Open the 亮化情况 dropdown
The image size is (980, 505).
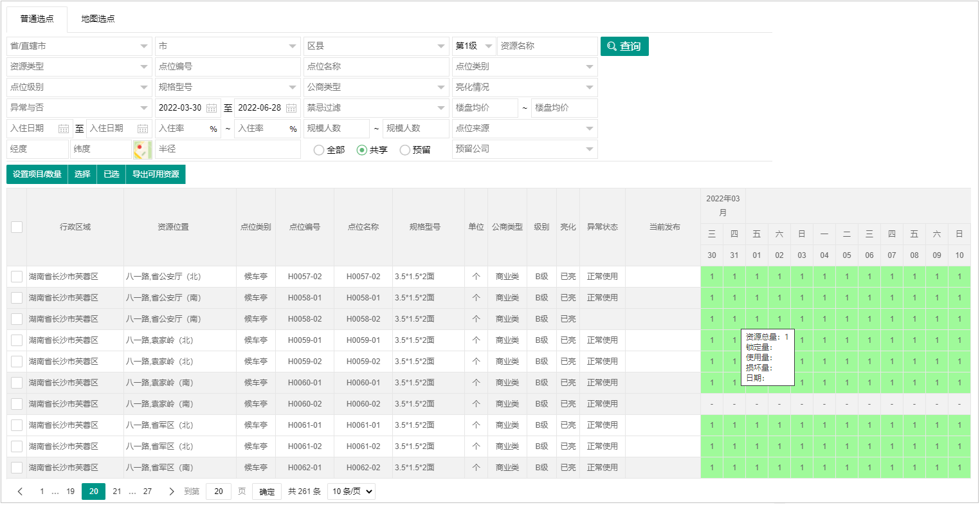(x=525, y=87)
